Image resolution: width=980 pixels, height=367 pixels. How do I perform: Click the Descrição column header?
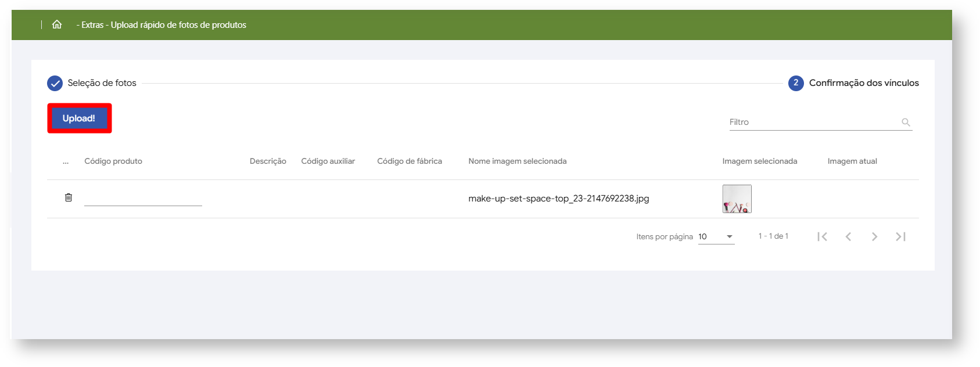tap(268, 161)
